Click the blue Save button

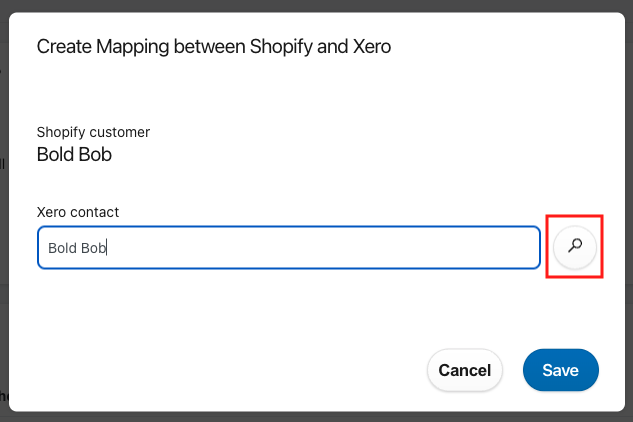(560, 370)
